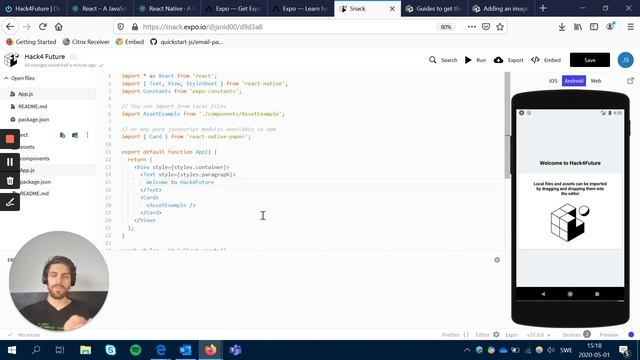Click the code editor vertical scrollbar
Viewport: 640px width, 360px height.
tap(507, 124)
